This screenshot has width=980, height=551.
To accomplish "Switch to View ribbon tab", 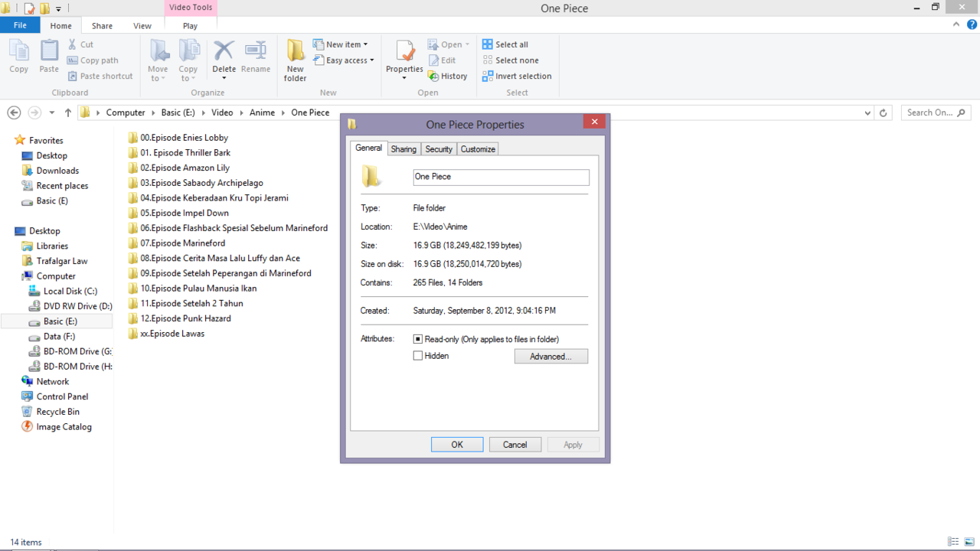I will pos(142,26).
